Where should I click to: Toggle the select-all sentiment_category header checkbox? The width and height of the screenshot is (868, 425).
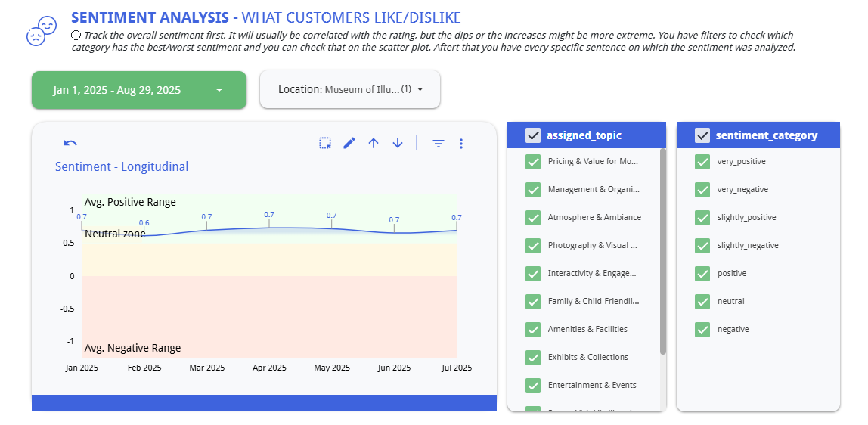pyautogui.click(x=702, y=135)
